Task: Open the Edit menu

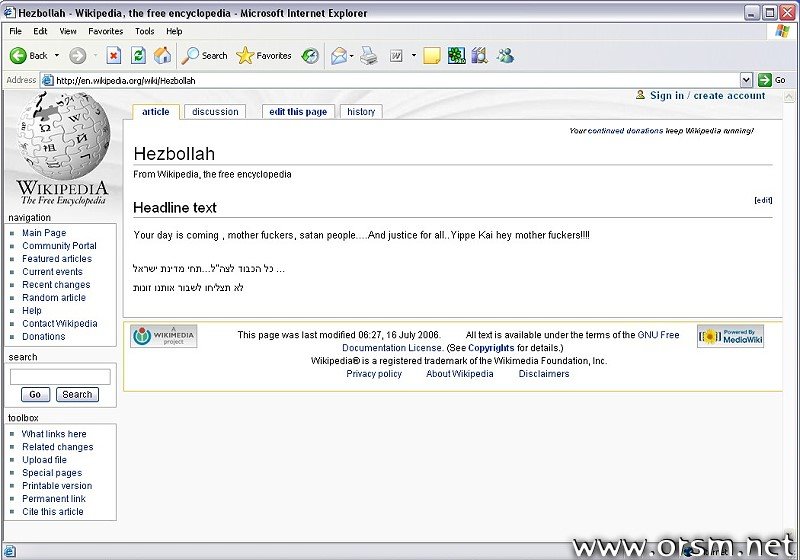Action: pos(40,31)
